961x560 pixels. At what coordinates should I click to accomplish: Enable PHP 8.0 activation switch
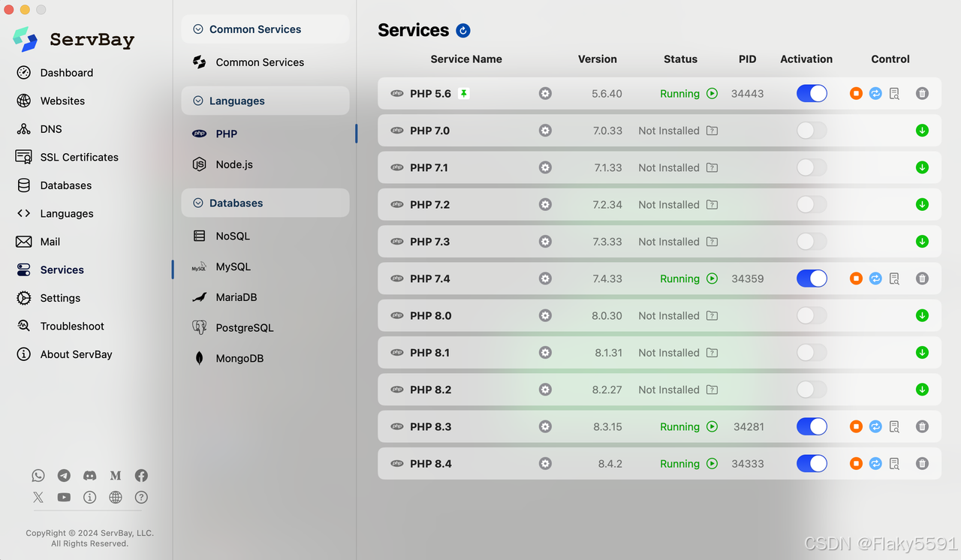click(812, 316)
